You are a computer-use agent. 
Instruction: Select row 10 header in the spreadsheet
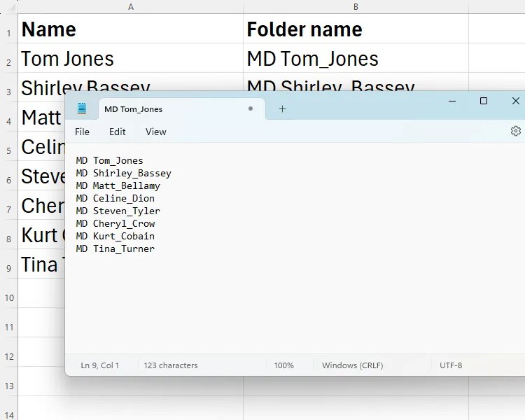coord(8,293)
